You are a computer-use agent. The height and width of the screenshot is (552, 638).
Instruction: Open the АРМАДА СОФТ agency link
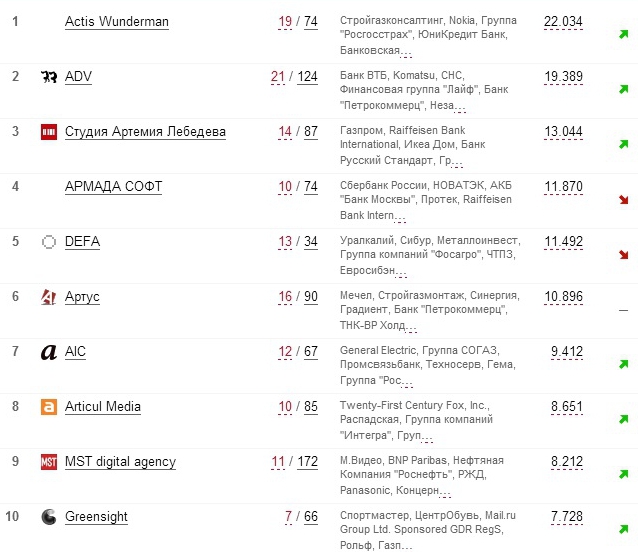tap(113, 186)
